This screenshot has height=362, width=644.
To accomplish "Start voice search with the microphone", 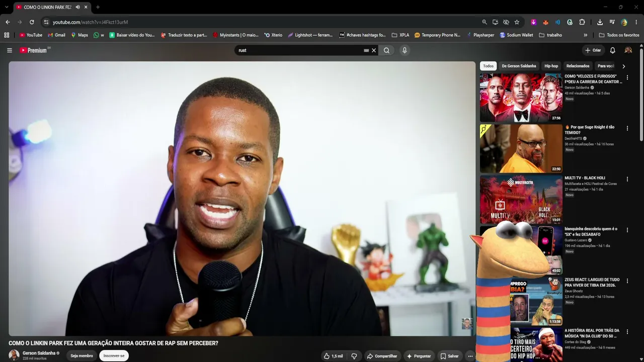I will coord(404,50).
